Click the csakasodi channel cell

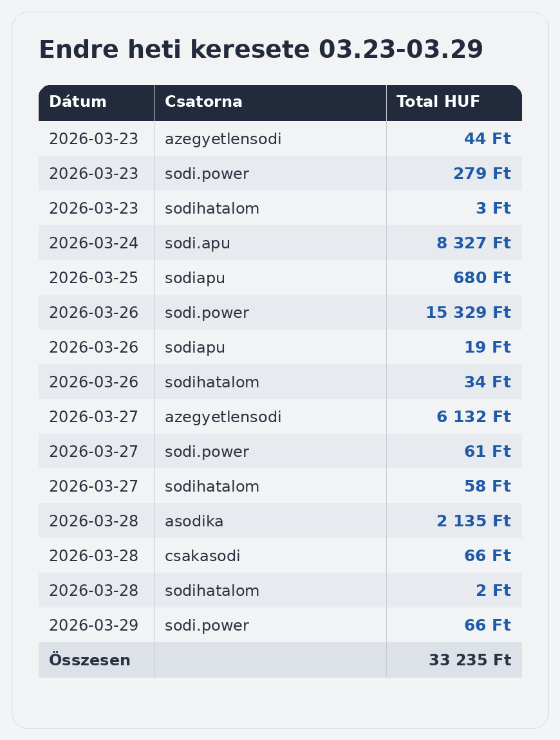pos(202,556)
